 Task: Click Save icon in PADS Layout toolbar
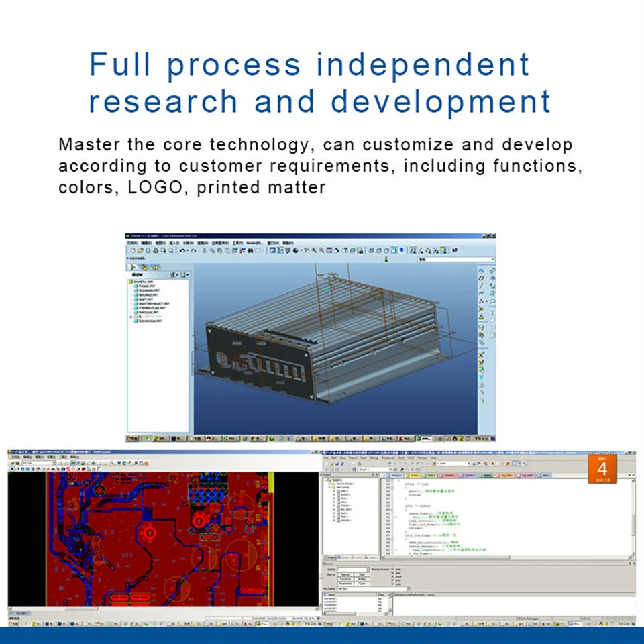(17, 463)
